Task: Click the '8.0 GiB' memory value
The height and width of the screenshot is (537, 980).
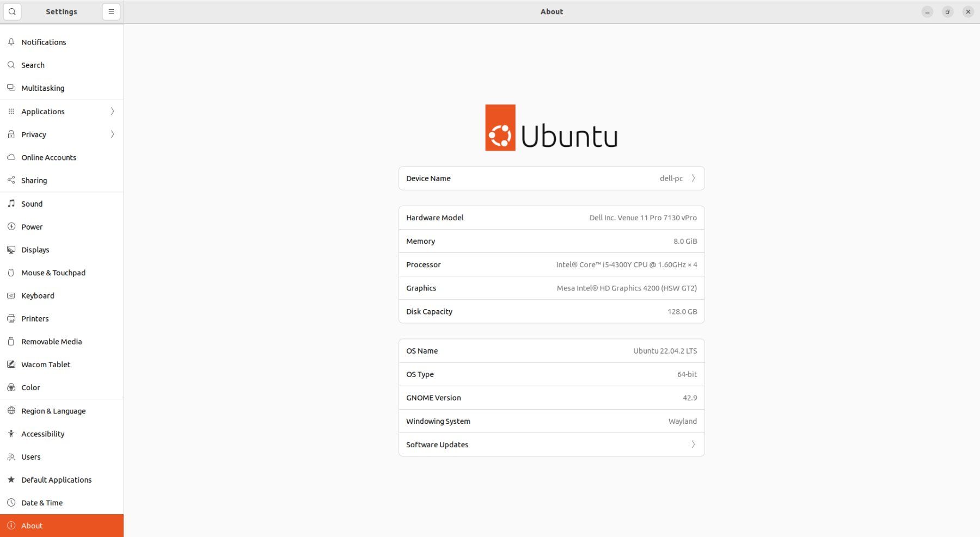Action: point(685,241)
